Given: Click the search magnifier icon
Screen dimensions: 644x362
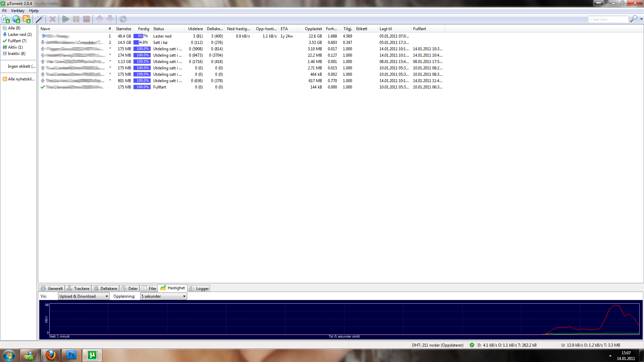Looking at the screenshot, I should (x=634, y=19).
